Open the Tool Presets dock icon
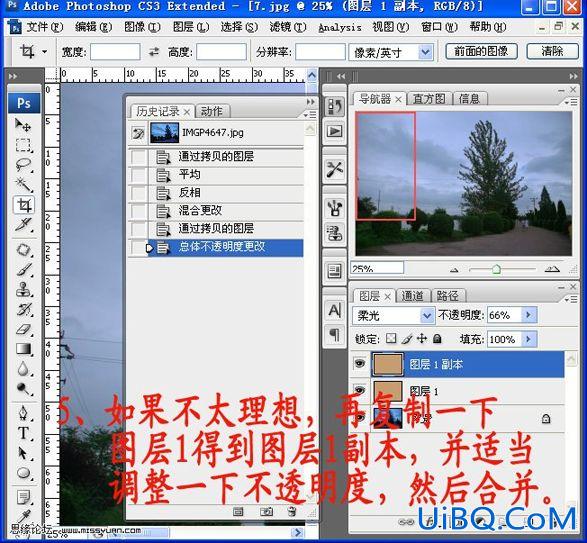This screenshot has width=587, height=543. 334,169
